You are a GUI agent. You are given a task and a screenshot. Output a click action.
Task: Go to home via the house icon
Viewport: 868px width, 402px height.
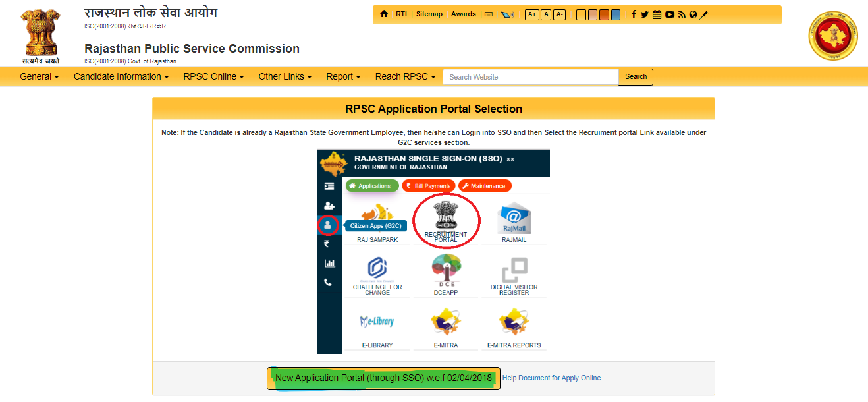(384, 14)
